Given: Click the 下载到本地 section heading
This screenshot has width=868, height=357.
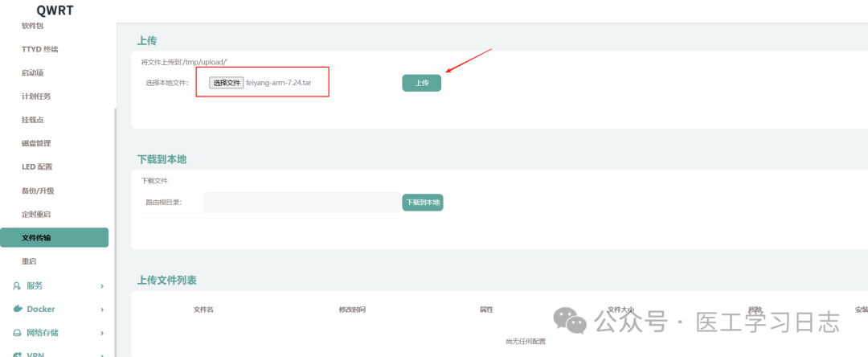Looking at the screenshot, I should coord(162,159).
